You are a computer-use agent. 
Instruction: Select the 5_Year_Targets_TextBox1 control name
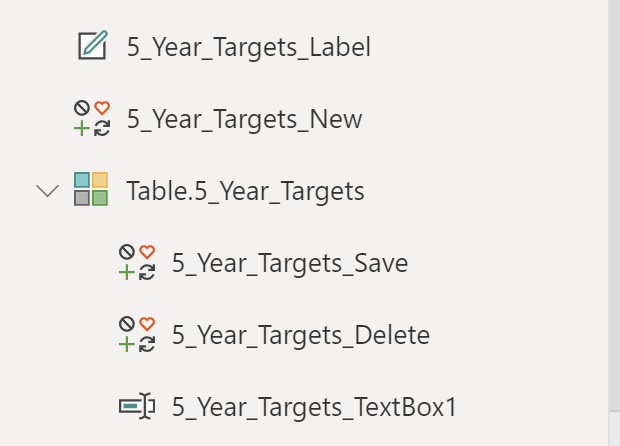tap(314, 407)
